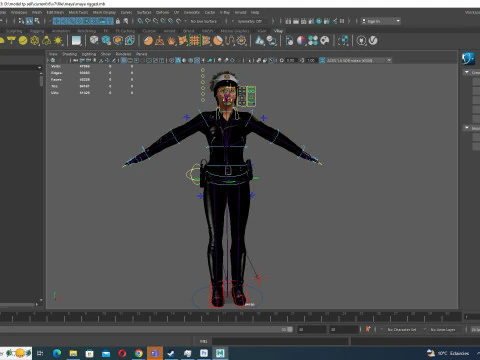Open the Mesh Tools menu
This screenshot has width=480, height=360.
click(x=78, y=12)
